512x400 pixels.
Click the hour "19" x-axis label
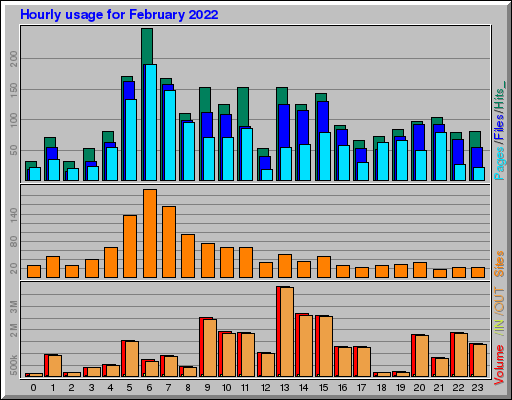click(x=400, y=387)
